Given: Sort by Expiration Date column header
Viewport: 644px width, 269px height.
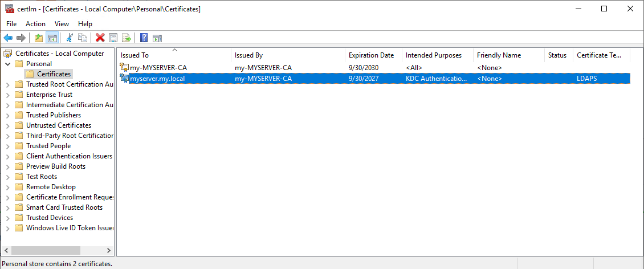Looking at the screenshot, I should (371, 55).
